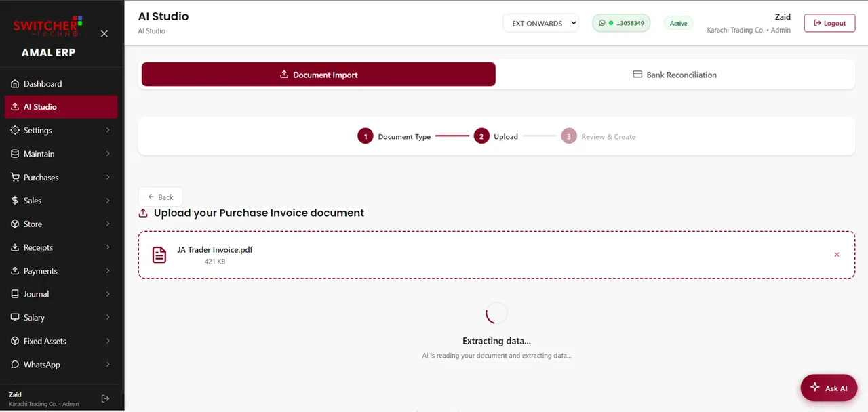
Task: Click the Upload your Purchase Invoice document heading
Action: (259, 213)
